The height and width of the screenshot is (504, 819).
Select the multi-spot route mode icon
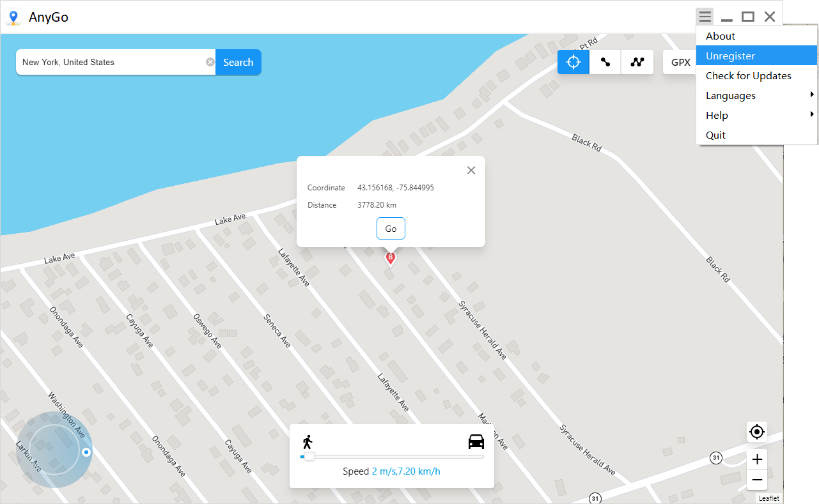[637, 62]
